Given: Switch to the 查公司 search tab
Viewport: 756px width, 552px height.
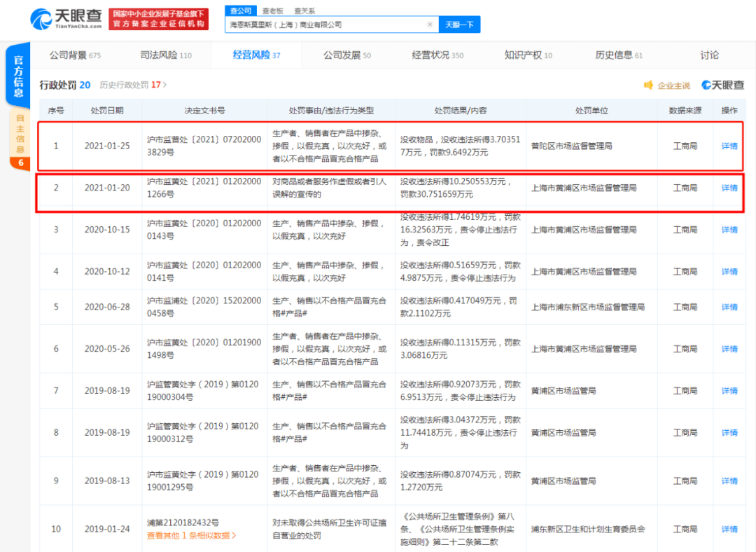Looking at the screenshot, I should click(x=241, y=11).
